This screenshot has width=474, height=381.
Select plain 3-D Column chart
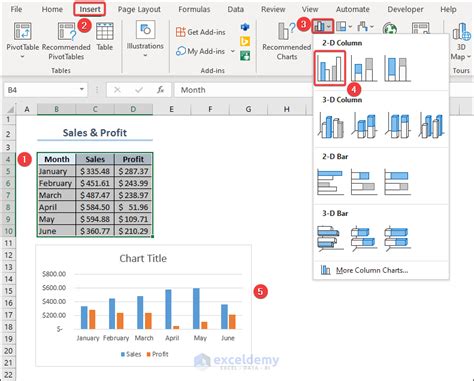tap(431, 125)
